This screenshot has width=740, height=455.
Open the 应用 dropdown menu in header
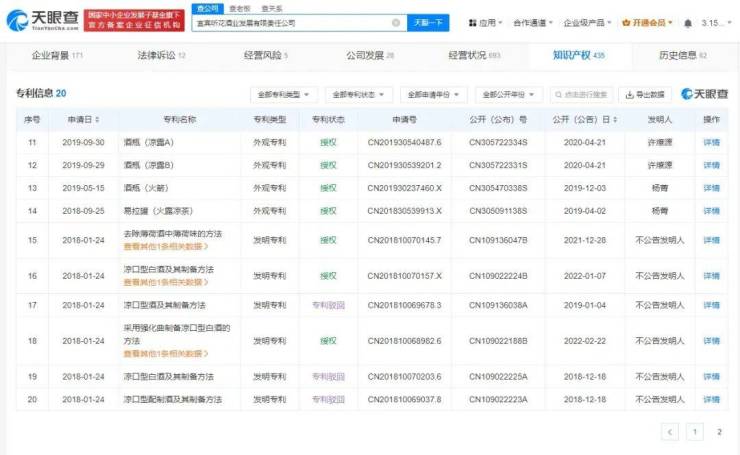click(487, 23)
